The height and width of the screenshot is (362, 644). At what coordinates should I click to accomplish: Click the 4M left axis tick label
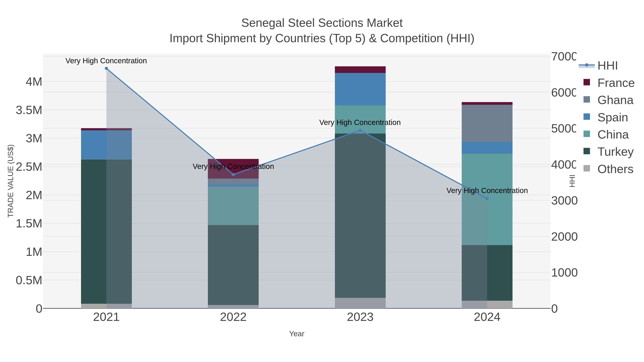[x=34, y=82]
